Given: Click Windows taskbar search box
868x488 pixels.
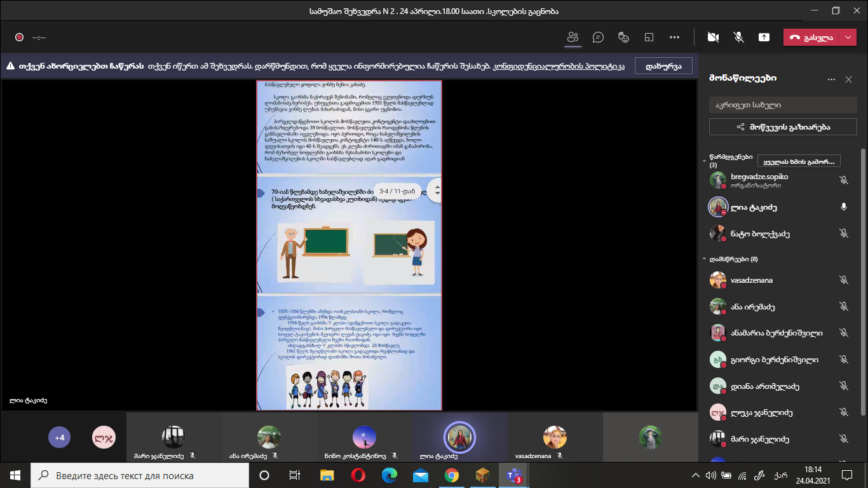Looking at the screenshot, I should tap(140, 475).
